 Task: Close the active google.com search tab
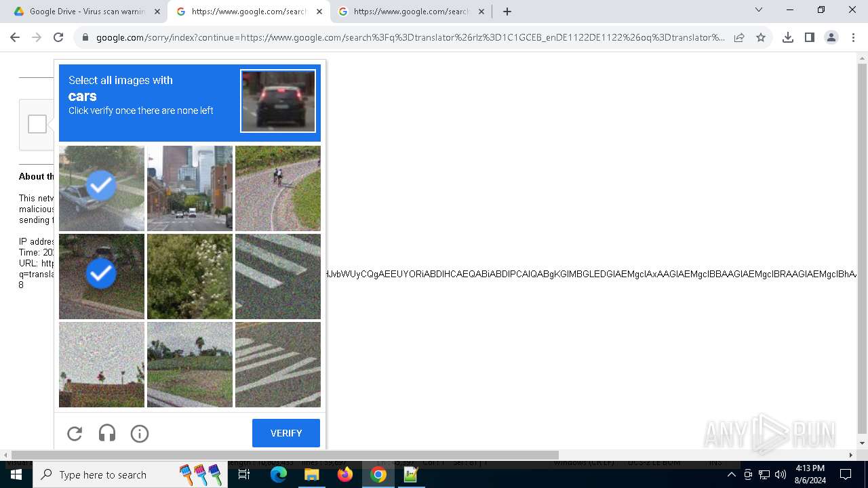click(x=319, y=12)
